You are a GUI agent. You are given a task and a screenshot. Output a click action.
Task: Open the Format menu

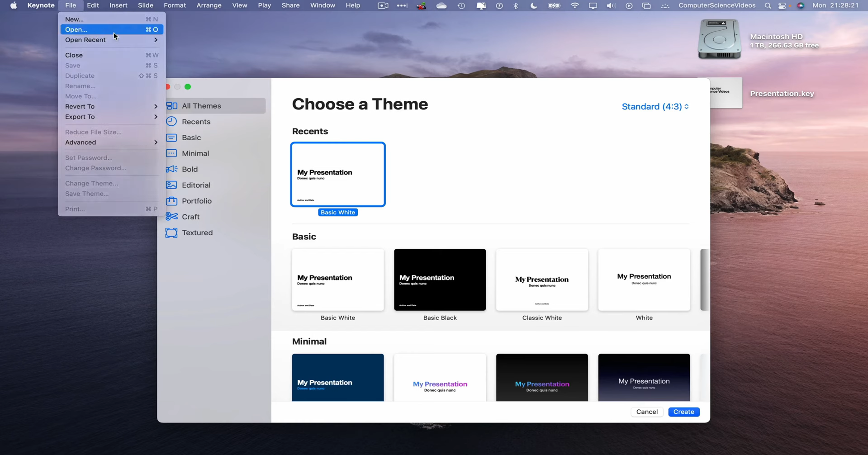(175, 5)
